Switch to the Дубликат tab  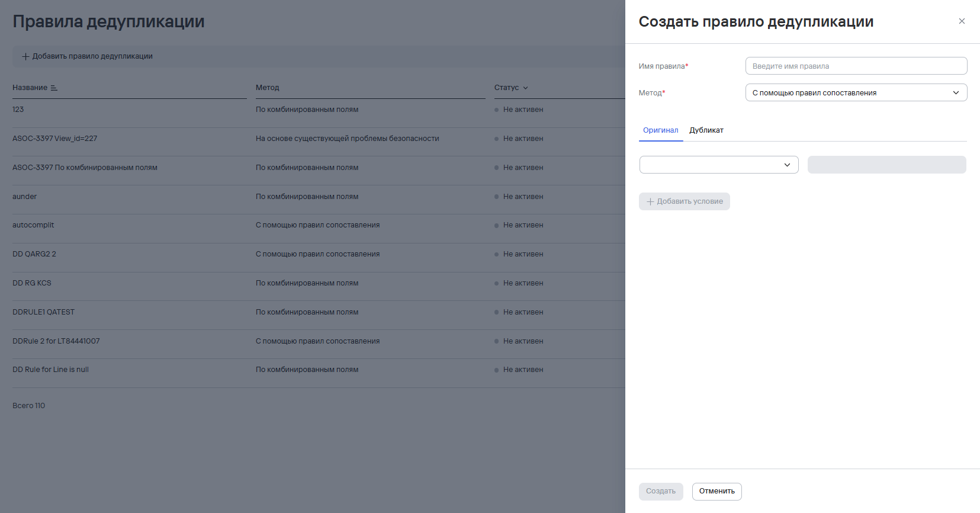click(x=706, y=130)
